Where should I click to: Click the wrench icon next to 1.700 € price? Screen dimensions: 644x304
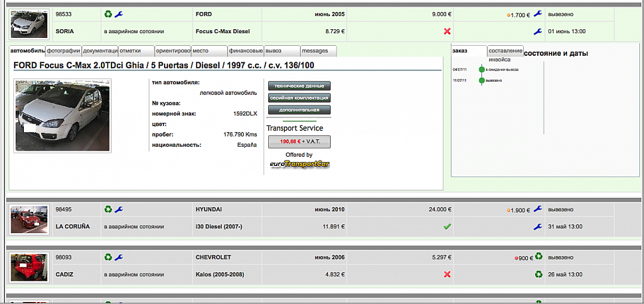click(538, 14)
